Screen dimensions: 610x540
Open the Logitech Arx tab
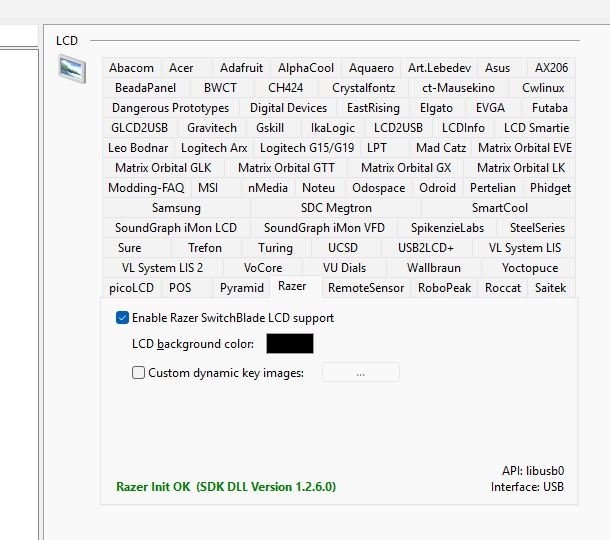[x=214, y=148]
